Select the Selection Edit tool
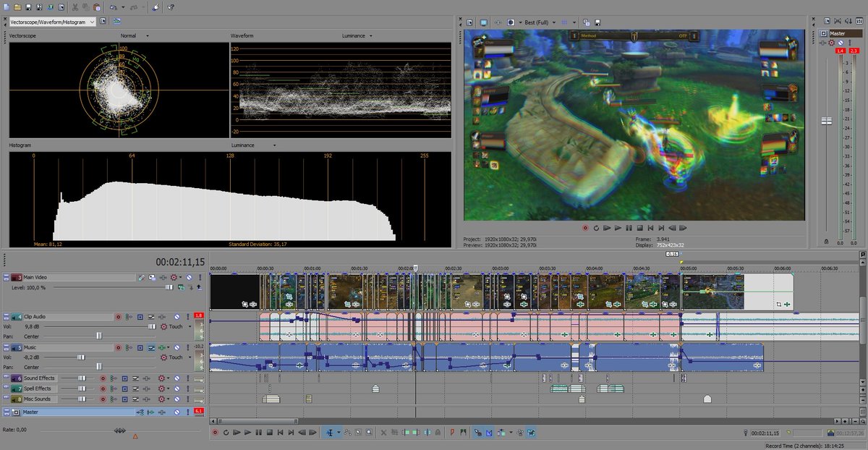The height and width of the screenshot is (450, 868). 358,433
